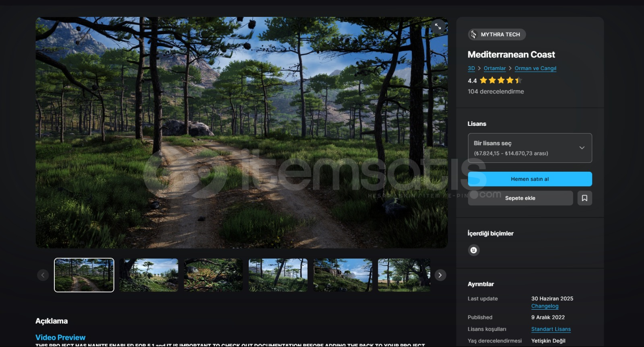Bookmark this asset with the wishlist icon
Viewport: 644px width, 347px height.
[x=584, y=198]
